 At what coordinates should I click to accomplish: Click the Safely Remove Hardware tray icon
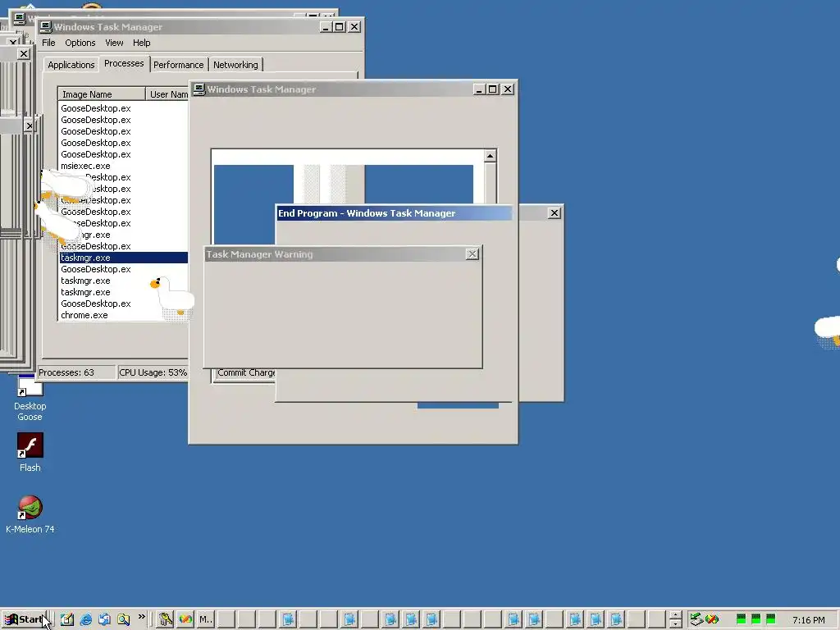pos(696,619)
